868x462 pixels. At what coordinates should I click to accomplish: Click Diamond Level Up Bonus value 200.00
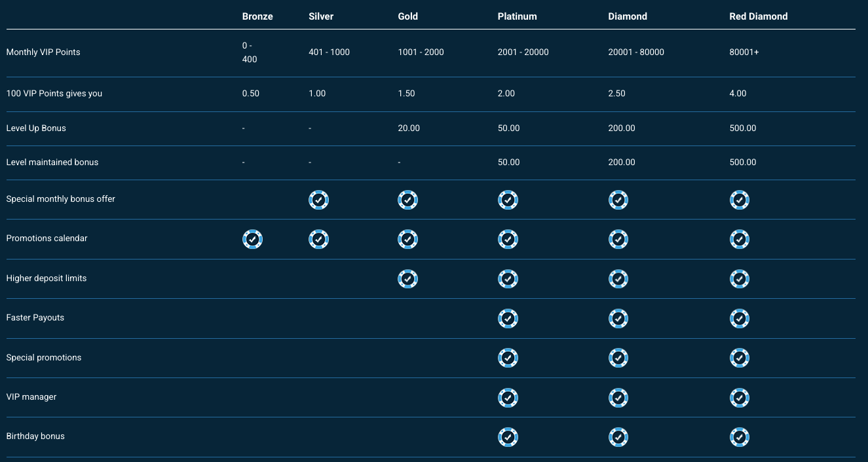pos(621,128)
